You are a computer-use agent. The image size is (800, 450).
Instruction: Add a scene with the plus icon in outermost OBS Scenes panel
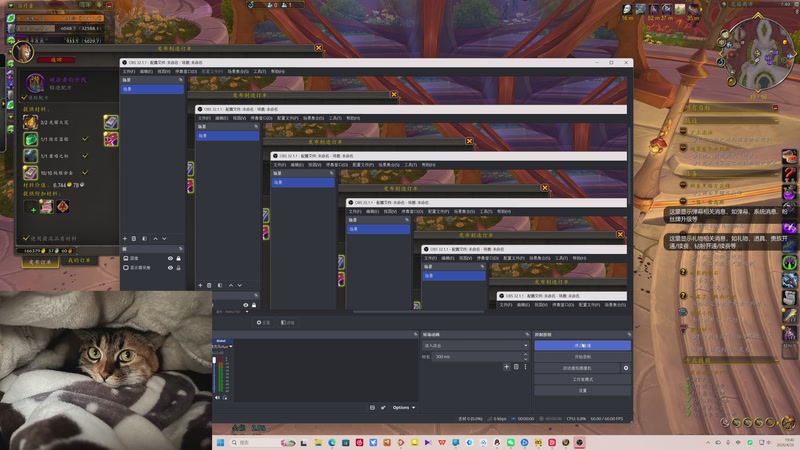point(125,238)
